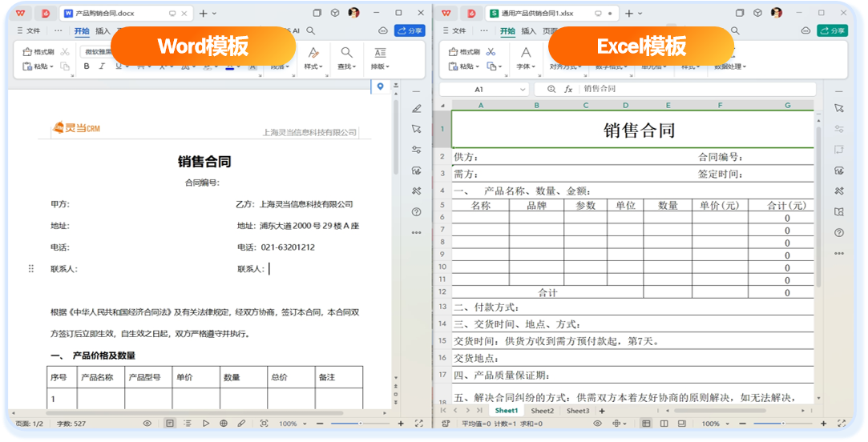Image resolution: width=868 pixels, height=442 pixels.
Task: Click the blue Share (分享) button in Word
Action: (x=409, y=31)
